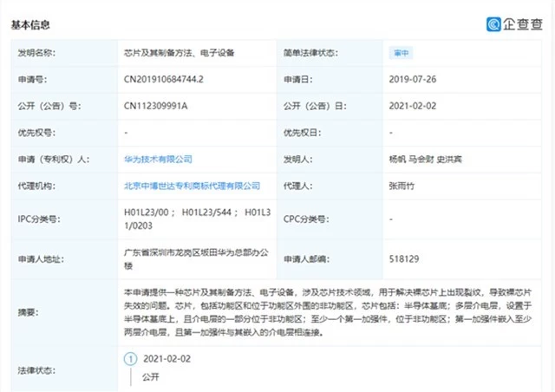
Task: Click the application date 2019-07-26
Action: (413, 79)
